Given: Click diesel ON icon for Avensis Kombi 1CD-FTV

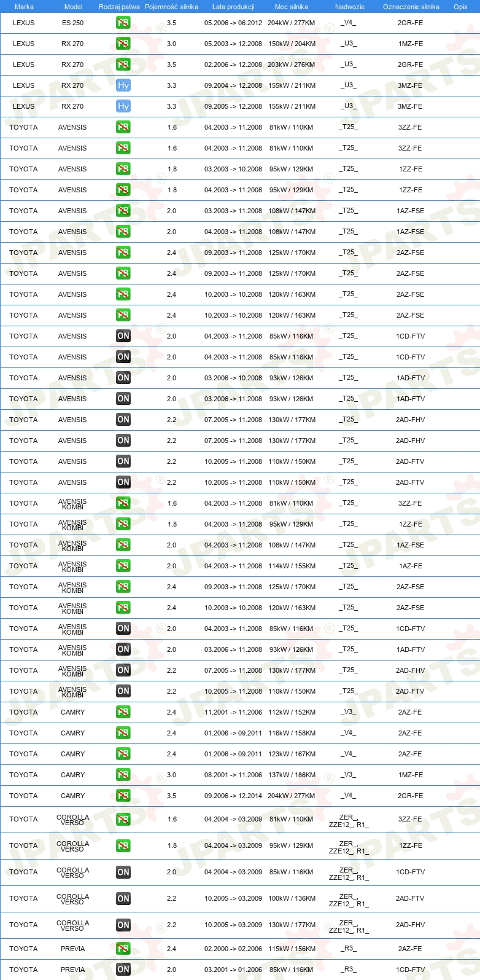Looking at the screenshot, I should pyautogui.click(x=123, y=629).
